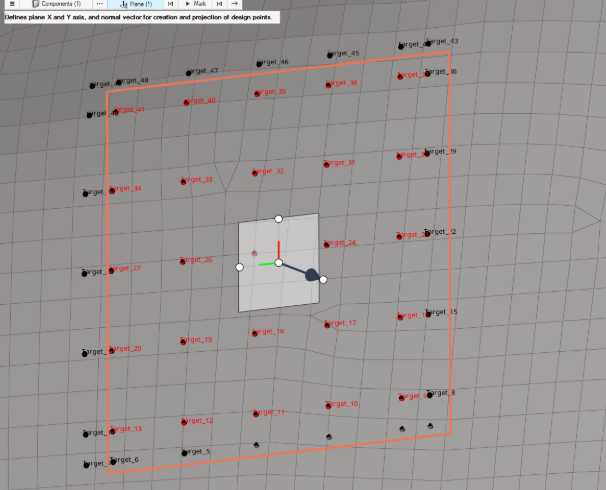606x490 pixels.
Task: Click the dark normal vector arrowhead
Action: (312, 275)
